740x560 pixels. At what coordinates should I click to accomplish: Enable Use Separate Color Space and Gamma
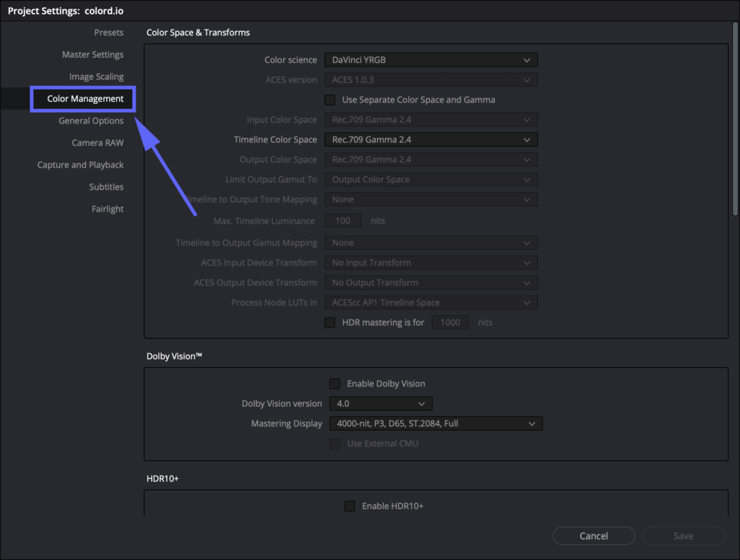[x=330, y=100]
